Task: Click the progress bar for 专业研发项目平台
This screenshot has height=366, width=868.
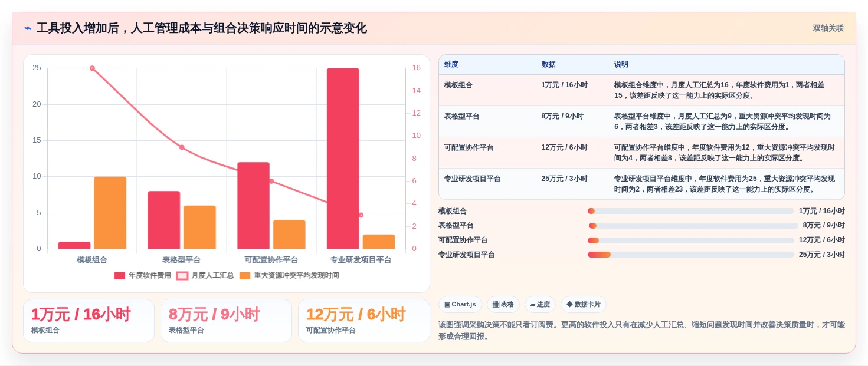Action: click(x=691, y=255)
